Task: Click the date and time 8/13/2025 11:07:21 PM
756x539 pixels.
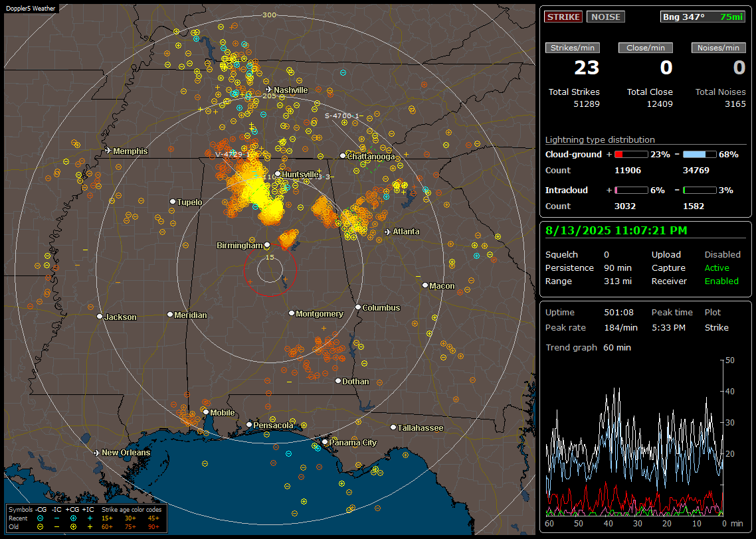Action: click(x=616, y=231)
